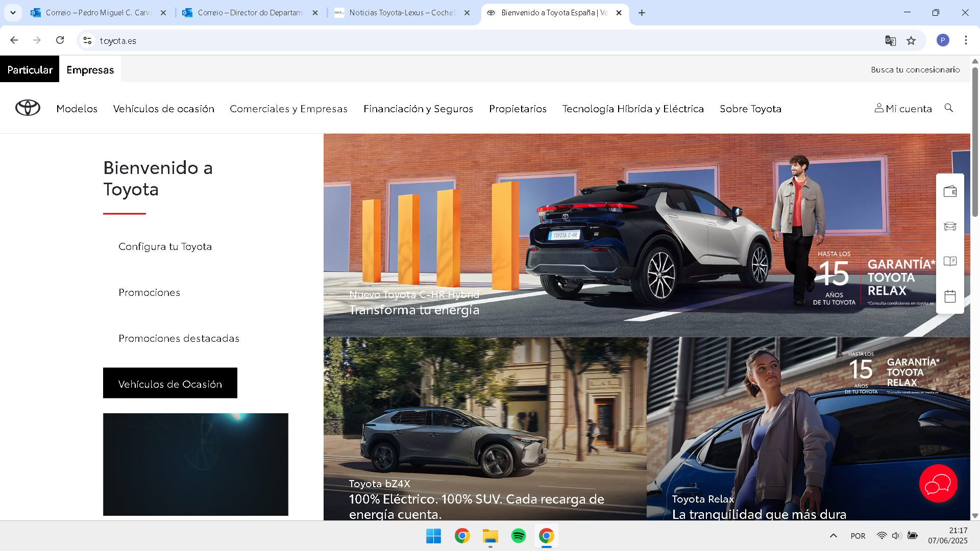The width and height of the screenshot is (980, 551).
Task: Click the battery icon in the tray
Action: (913, 536)
